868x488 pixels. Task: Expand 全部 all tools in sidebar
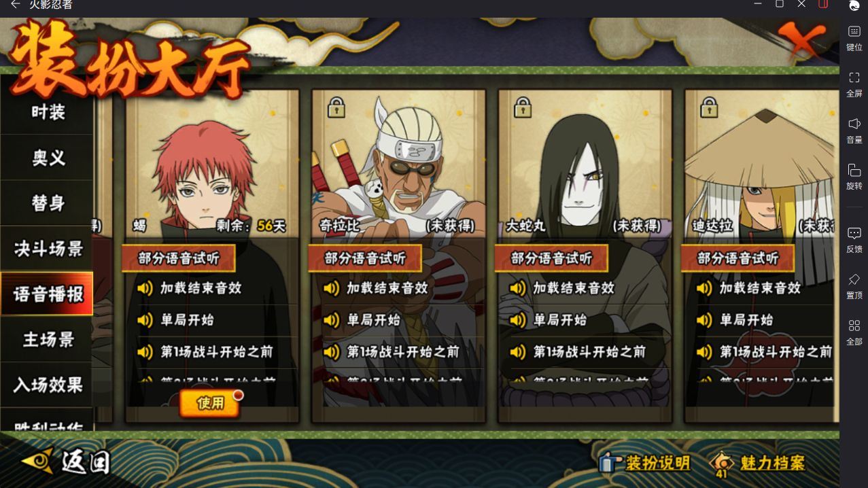click(854, 332)
